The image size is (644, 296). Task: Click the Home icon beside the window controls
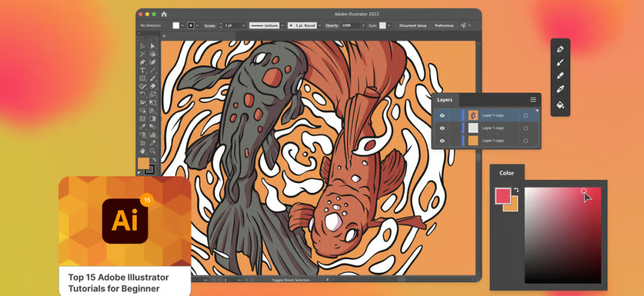point(164,14)
